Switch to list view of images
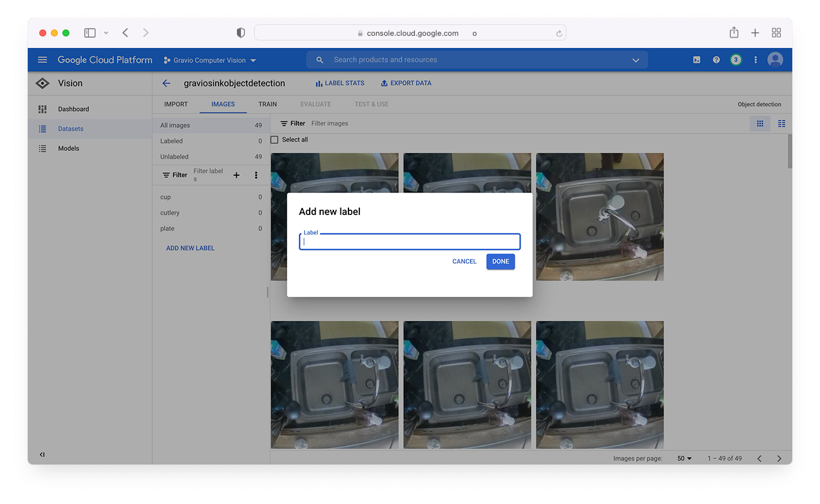This screenshot has width=820, height=504. [x=781, y=123]
